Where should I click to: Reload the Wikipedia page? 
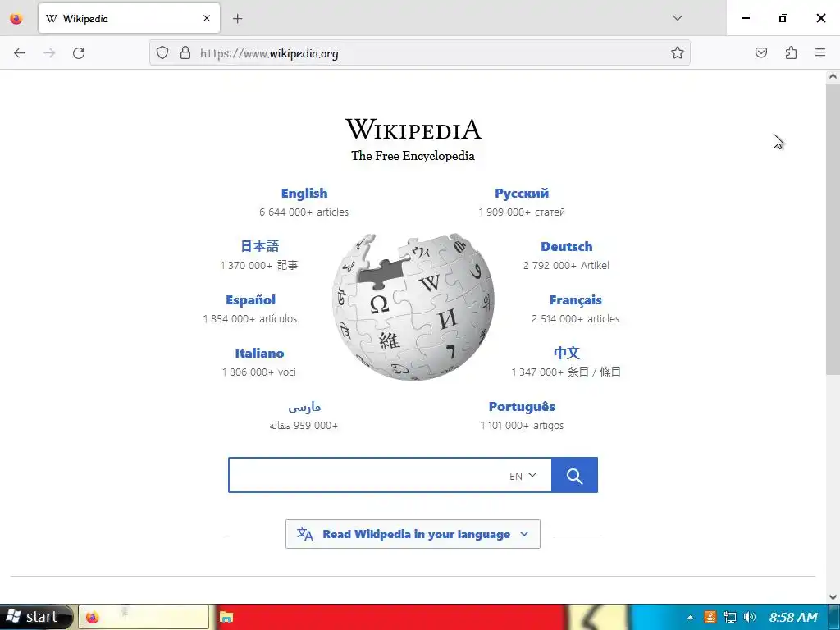[79, 53]
